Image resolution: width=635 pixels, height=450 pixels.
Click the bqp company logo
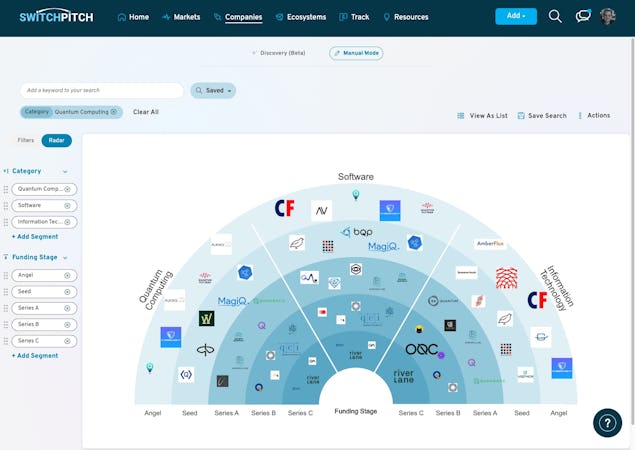[x=356, y=232]
